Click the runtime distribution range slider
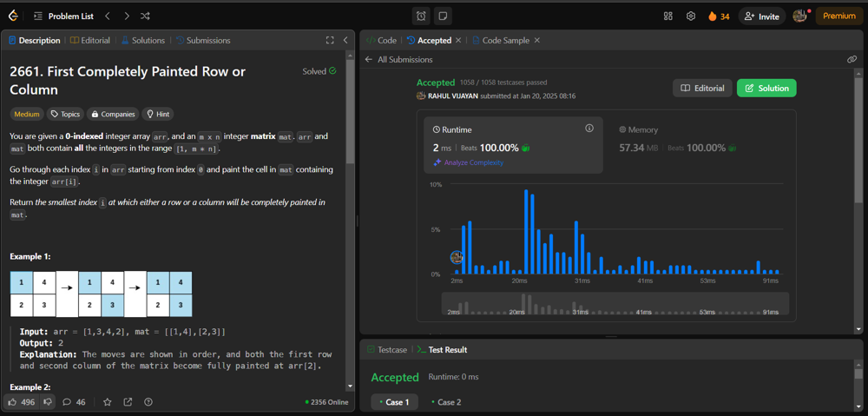Screen dimensions: 868x416 click(615, 304)
